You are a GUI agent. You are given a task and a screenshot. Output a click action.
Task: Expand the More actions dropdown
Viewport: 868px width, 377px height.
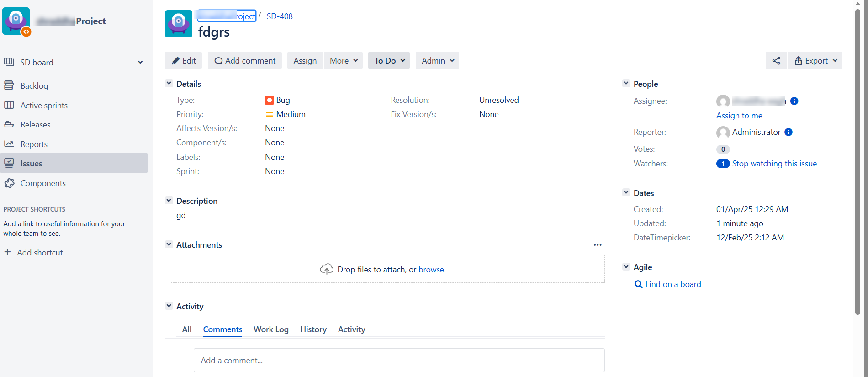[343, 61]
